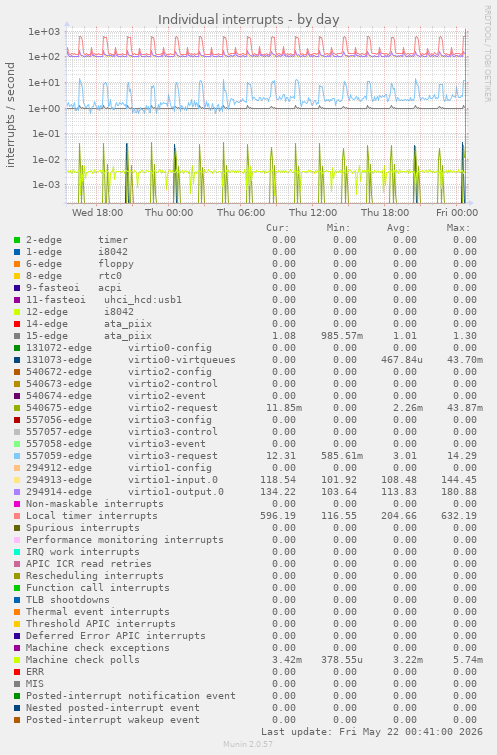This screenshot has width=497, height=755.
Task: Click the Munin 2.0.57 footer text
Action: (x=248, y=744)
